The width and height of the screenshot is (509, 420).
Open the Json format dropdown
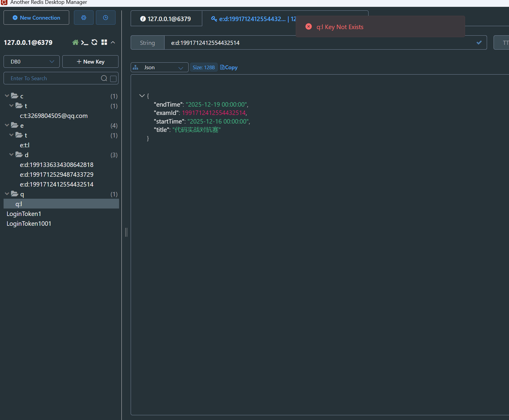(x=159, y=67)
